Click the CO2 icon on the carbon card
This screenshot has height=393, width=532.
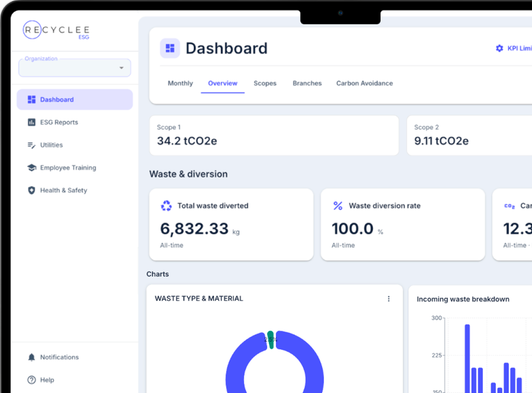(510, 206)
